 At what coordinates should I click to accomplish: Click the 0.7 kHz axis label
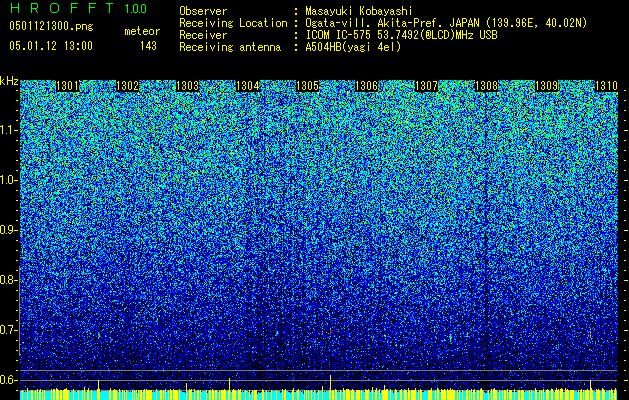coord(9,330)
